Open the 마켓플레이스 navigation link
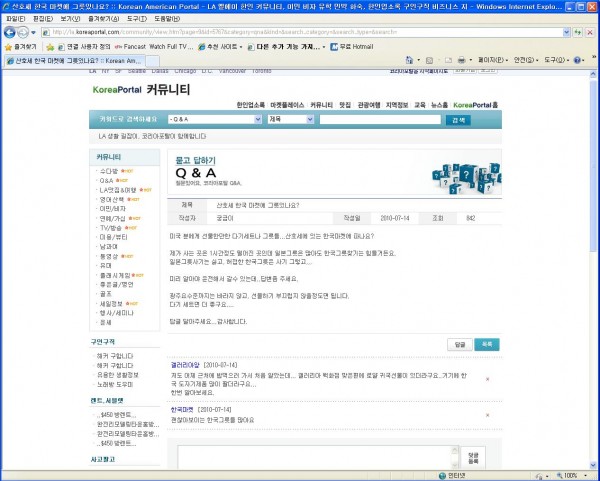The height and width of the screenshot is (481, 600). 288,104
